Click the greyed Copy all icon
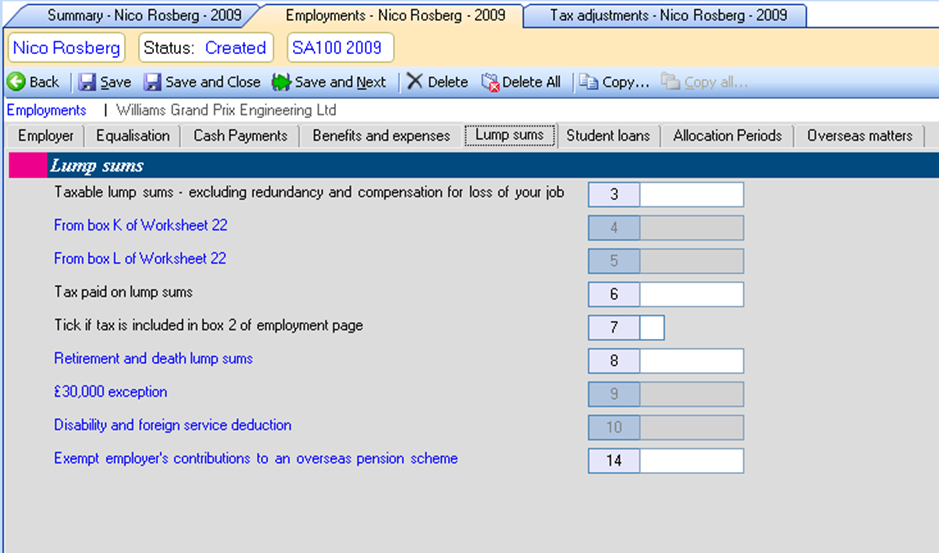The width and height of the screenshot is (939, 553). [x=670, y=82]
